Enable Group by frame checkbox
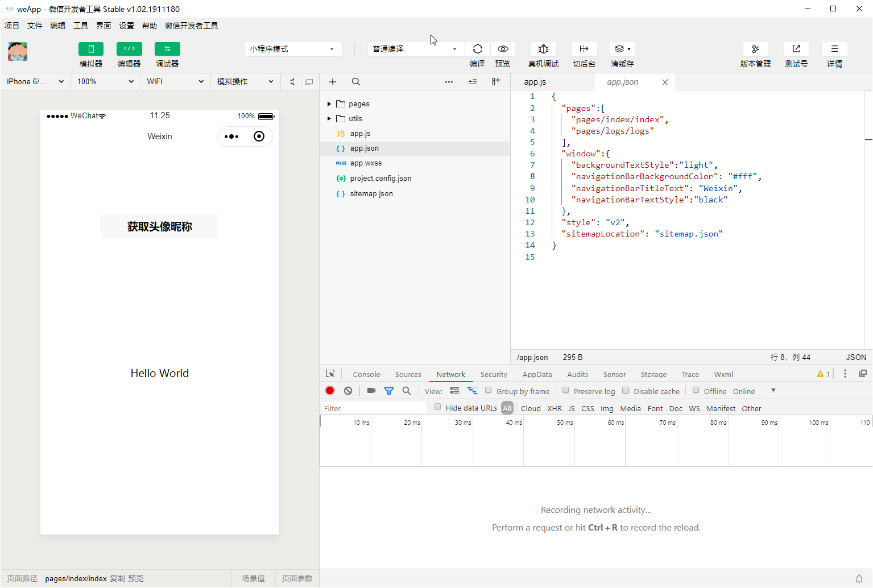 [488, 390]
